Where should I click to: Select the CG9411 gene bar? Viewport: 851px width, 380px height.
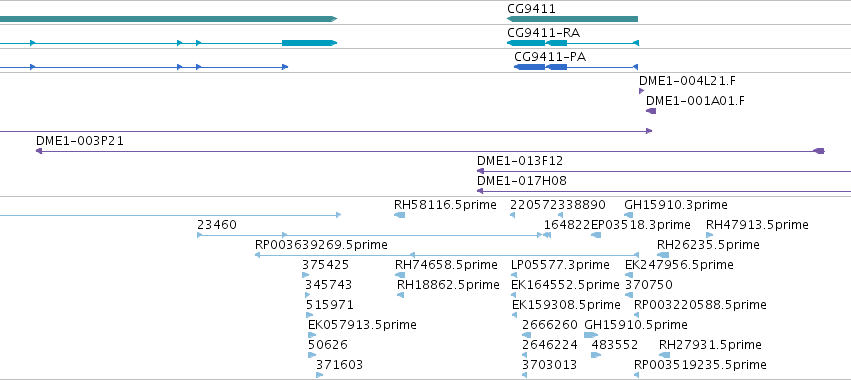coord(572,19)
